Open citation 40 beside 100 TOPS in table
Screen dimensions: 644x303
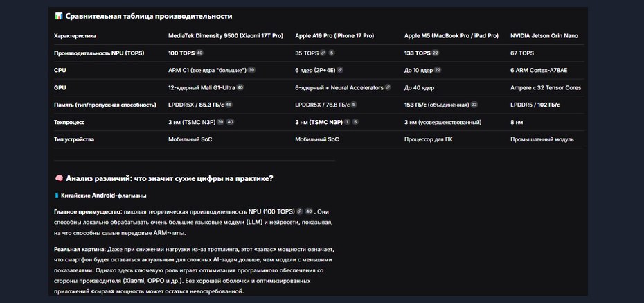[199, 53]
